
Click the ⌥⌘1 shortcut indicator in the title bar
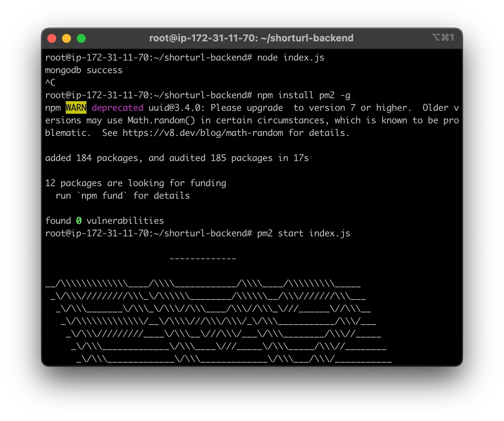pyautogui.click(x=443, y=37)
